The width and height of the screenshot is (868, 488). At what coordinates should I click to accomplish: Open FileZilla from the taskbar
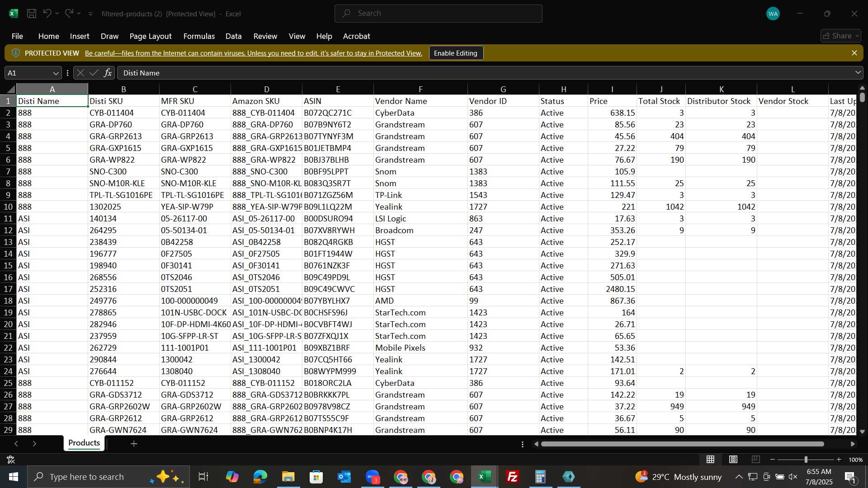click(x=513, y=477)
